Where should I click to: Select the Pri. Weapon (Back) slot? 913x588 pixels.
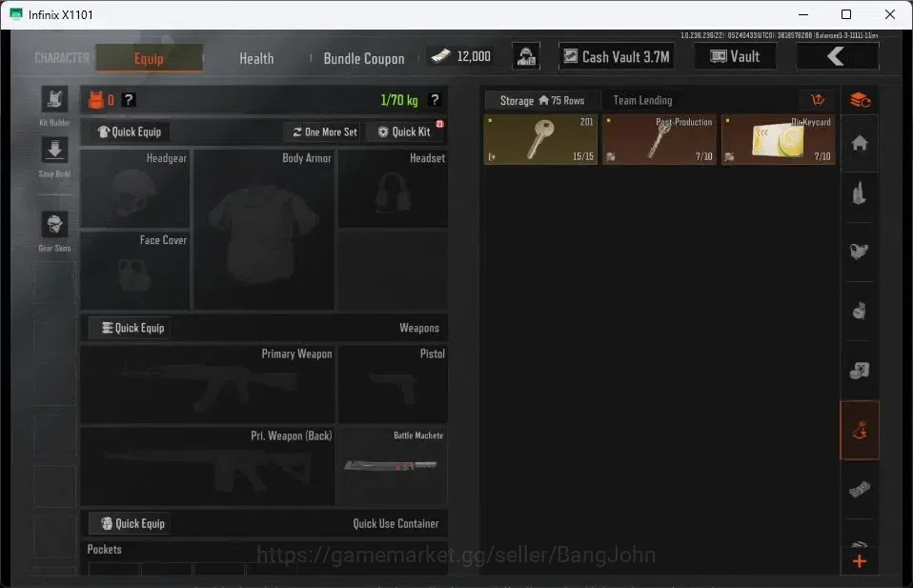tap(208, 466)
